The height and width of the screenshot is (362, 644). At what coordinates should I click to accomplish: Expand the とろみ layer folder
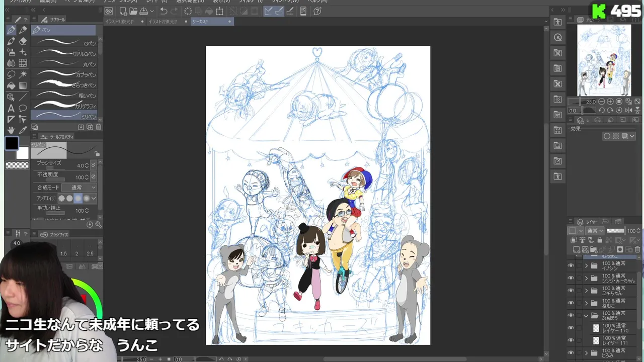click(586, 353)
